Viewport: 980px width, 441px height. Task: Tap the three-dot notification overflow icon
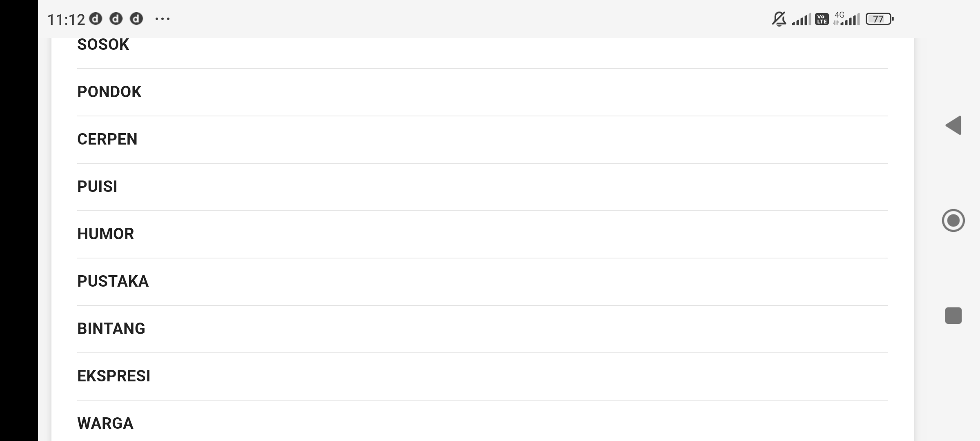tap(163, 19)
